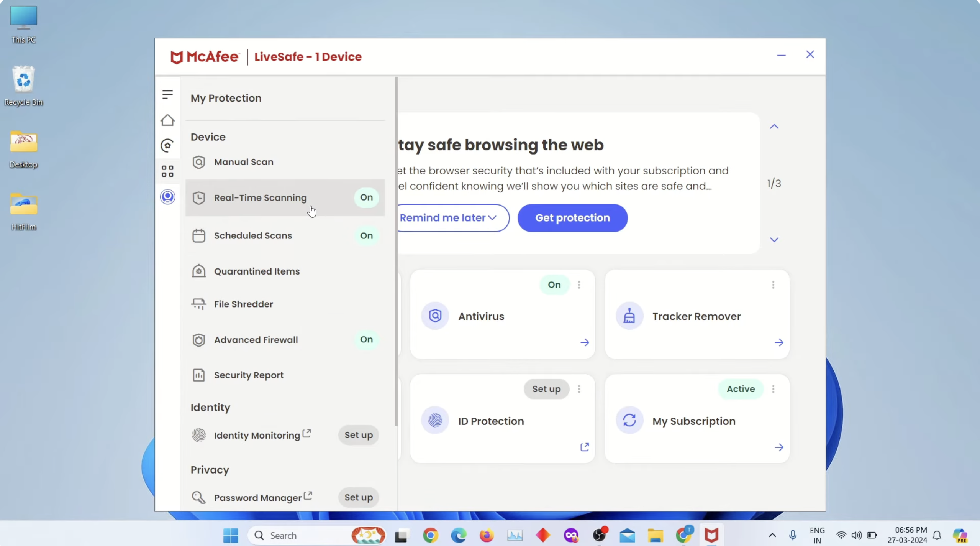Expand the Remind me later dropdown

tap(450, 218)
